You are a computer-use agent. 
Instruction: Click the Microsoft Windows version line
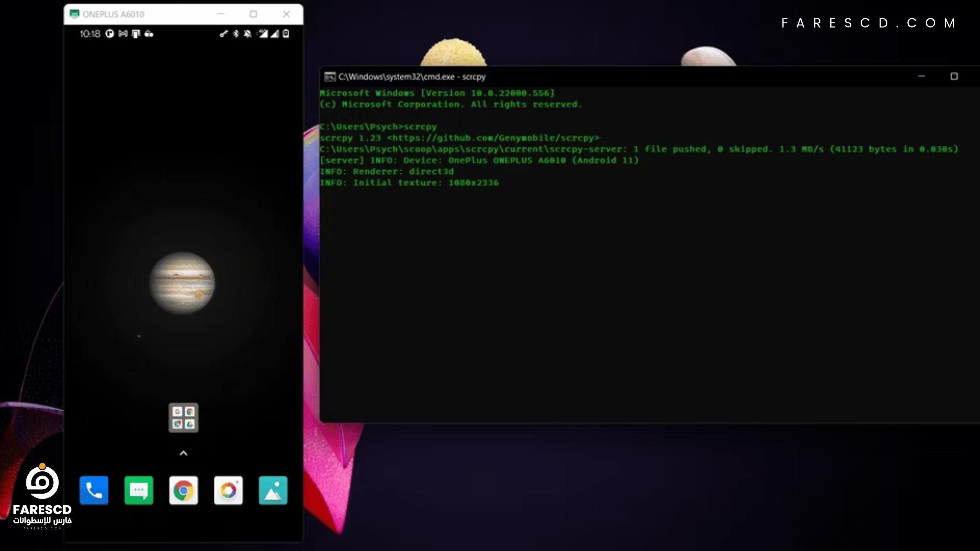coord(437,93)
